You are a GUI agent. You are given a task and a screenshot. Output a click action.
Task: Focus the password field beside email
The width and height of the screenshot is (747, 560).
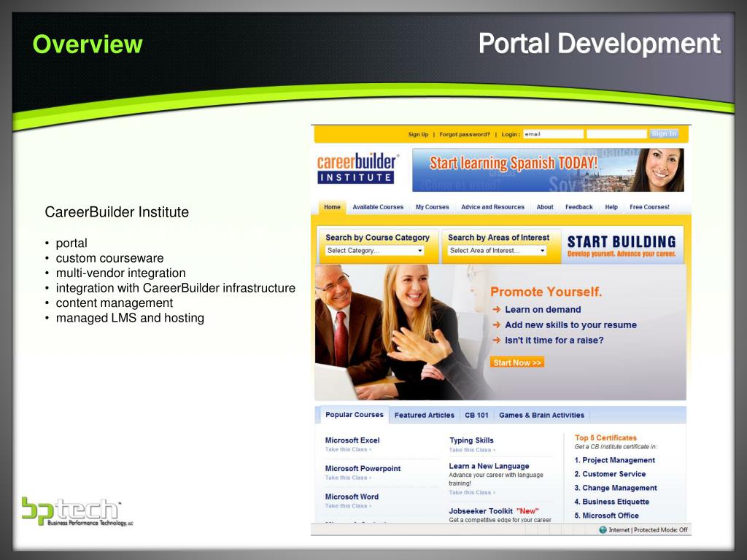tap(616, 134)
